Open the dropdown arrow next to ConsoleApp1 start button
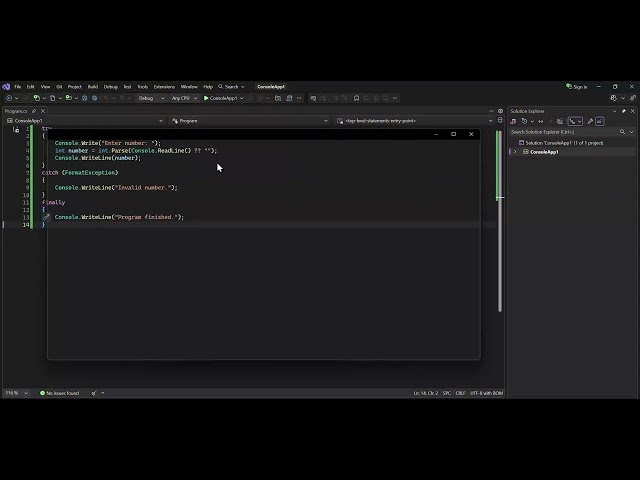 coord(242,98)
